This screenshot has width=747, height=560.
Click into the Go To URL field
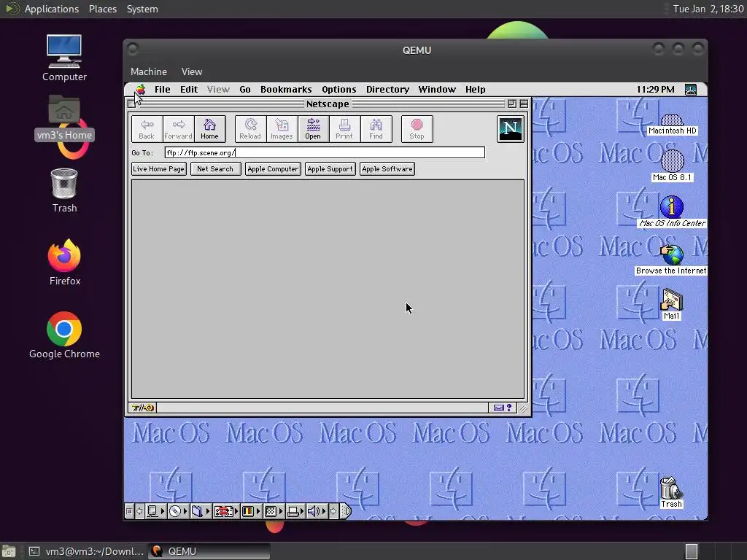(x=325, y=152)
